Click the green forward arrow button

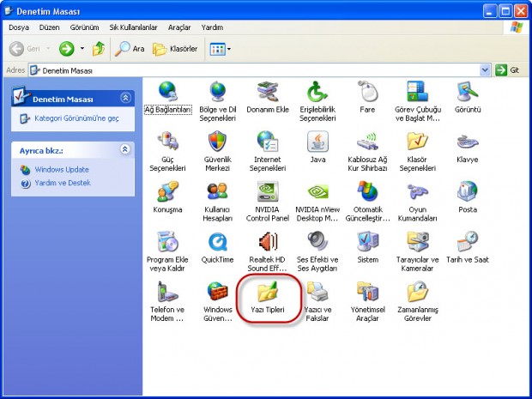coord(67,49)
